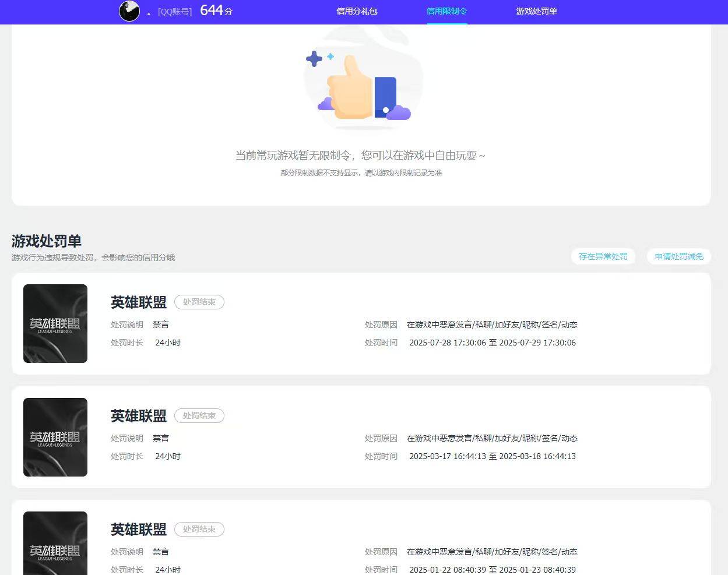Viewport: 728px width, 575px height.
Task: Click the 处罚结束 badge on the first penalty
Action: point(199,302)
